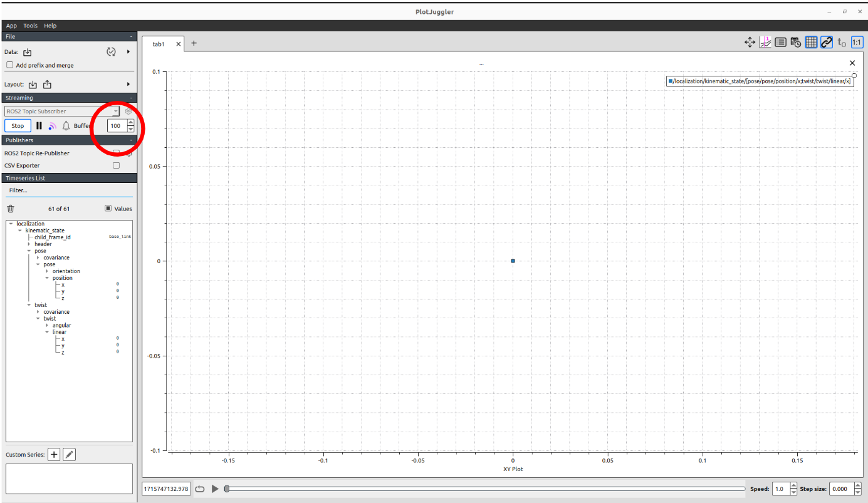Enable Add prefix and merge checkbox
Viewport: 868px width, 503px height.
point(9,65)
